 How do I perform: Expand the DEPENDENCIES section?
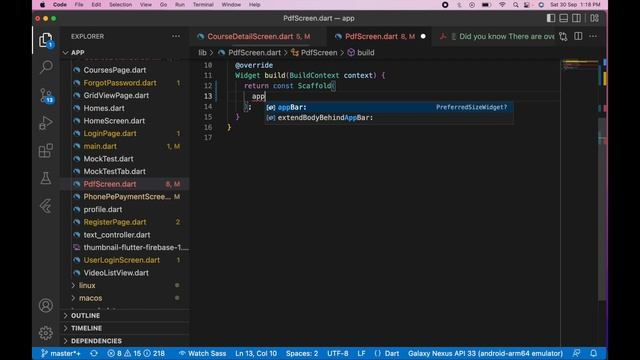tap(124, 341)
